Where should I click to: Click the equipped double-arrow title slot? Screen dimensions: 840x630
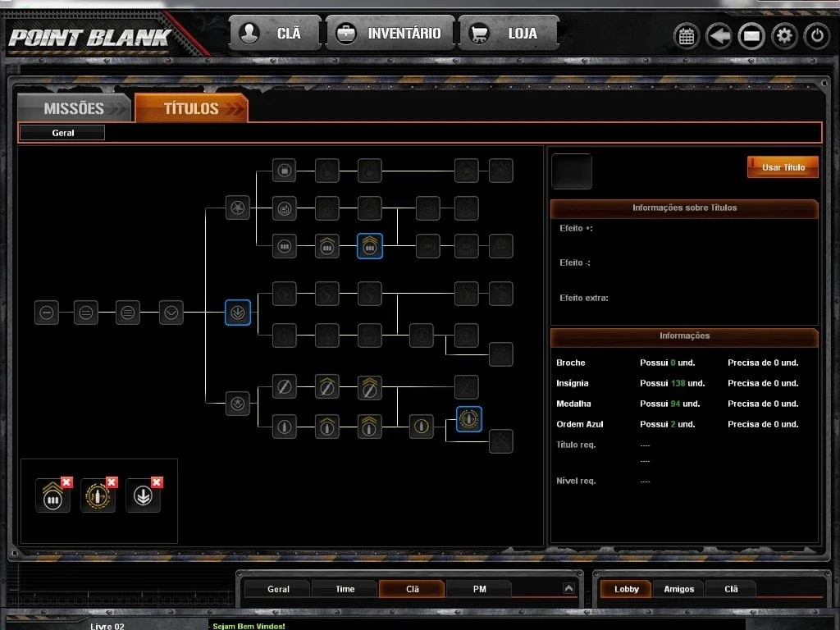click(x=143, y=496)
